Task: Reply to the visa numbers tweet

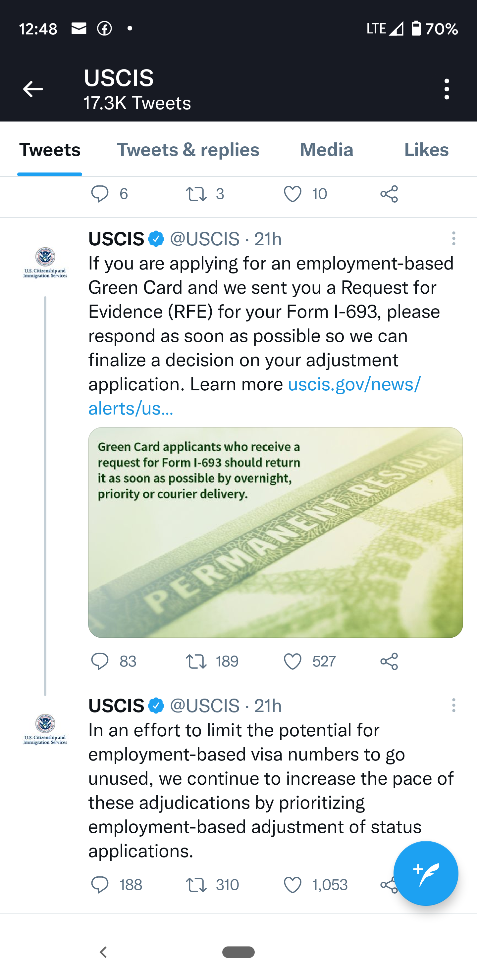Action: (100, 885)
